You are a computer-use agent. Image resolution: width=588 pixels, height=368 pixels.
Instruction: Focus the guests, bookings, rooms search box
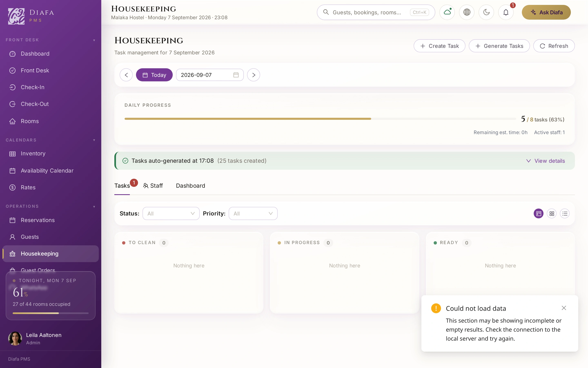point(376,12)
